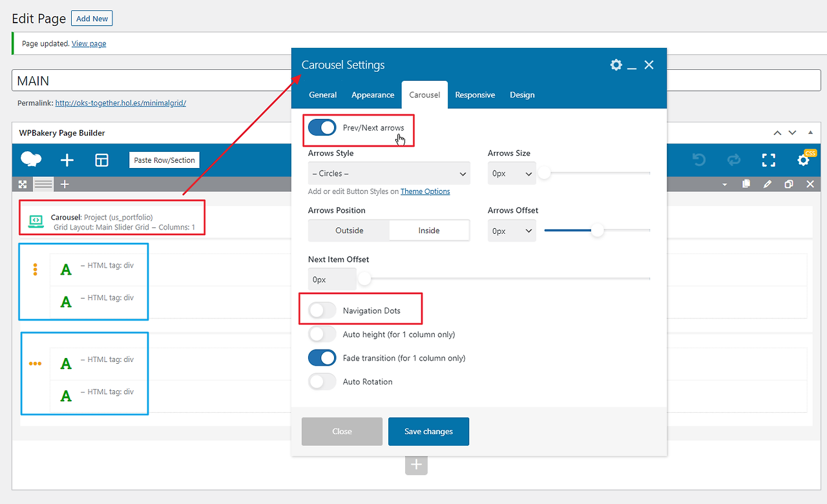Click the Add New page button
This screenshot has height=504, width=827.
coord(92,19)
